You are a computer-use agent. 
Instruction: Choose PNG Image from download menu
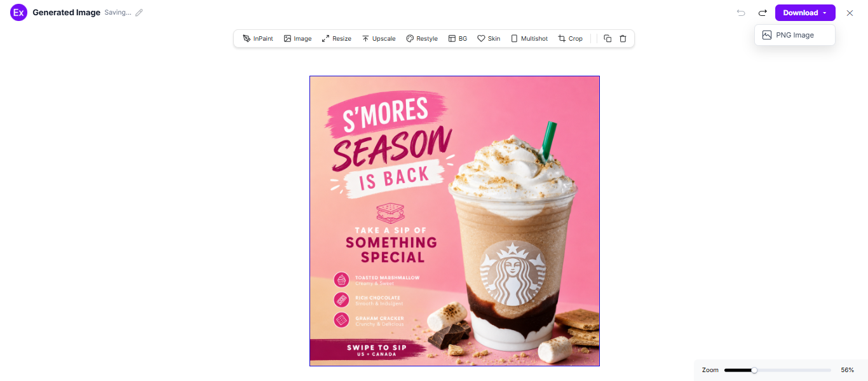coord(794,35)
